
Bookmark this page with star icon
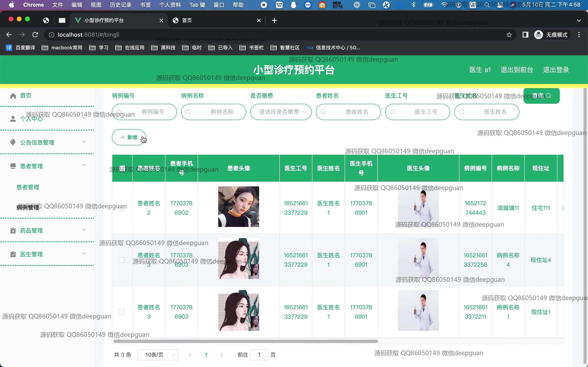509,35
